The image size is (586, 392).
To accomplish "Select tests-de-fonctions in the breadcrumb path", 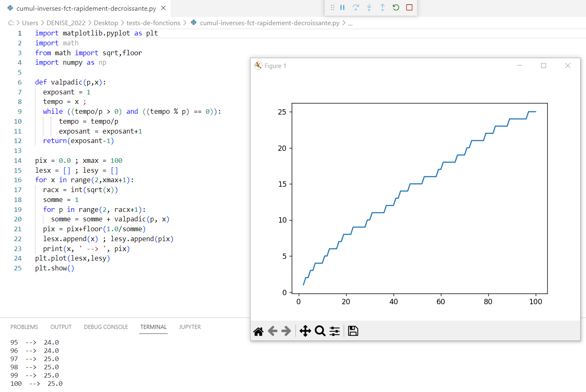I will [x=153, y=23].
